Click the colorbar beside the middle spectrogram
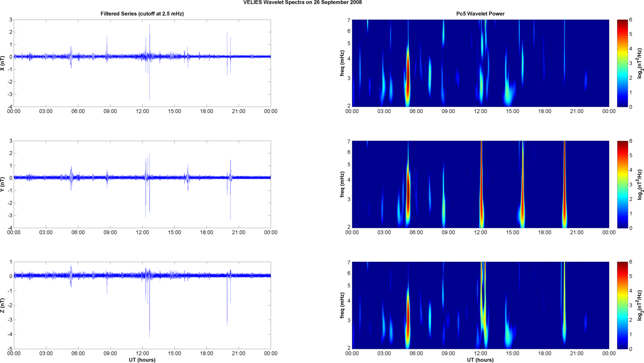 (x=622, y=184)
